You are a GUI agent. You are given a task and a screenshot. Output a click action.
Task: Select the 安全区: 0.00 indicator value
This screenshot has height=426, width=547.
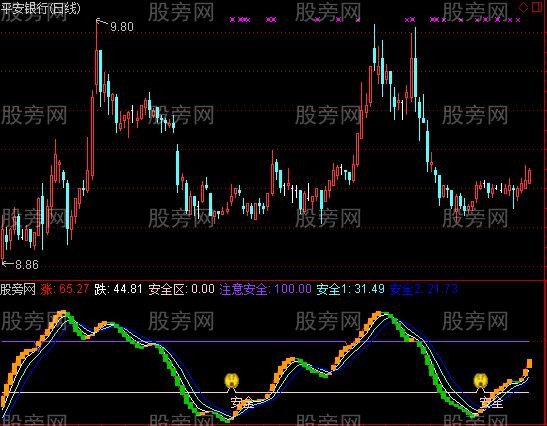pyautogui.click(x=181, y=289)
